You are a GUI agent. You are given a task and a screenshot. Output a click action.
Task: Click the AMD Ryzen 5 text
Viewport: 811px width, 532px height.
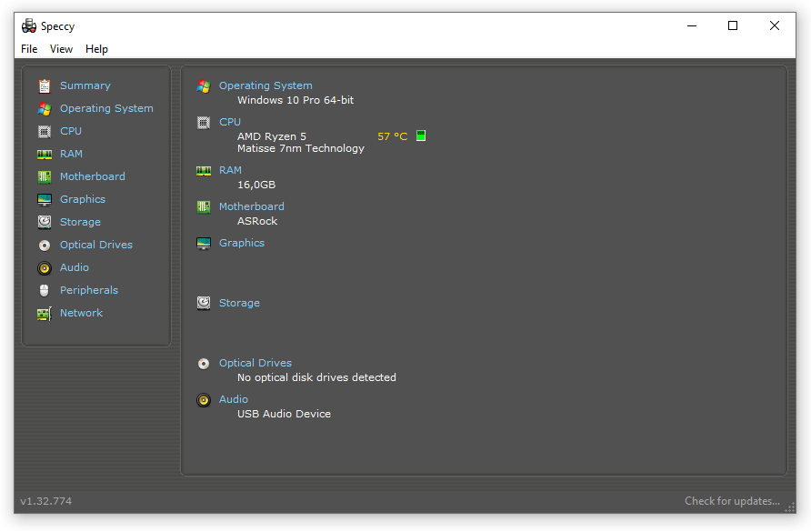click(272, 136)
